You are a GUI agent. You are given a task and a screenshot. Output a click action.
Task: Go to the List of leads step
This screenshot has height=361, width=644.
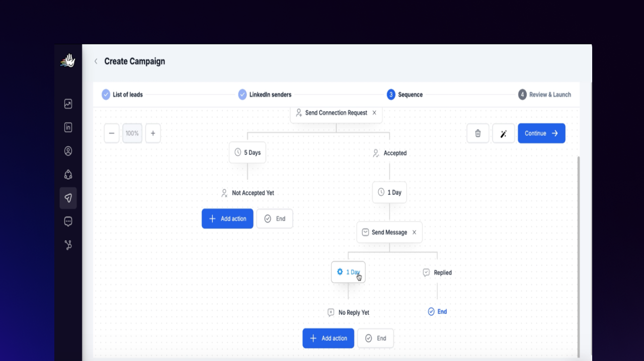(122, 95)
